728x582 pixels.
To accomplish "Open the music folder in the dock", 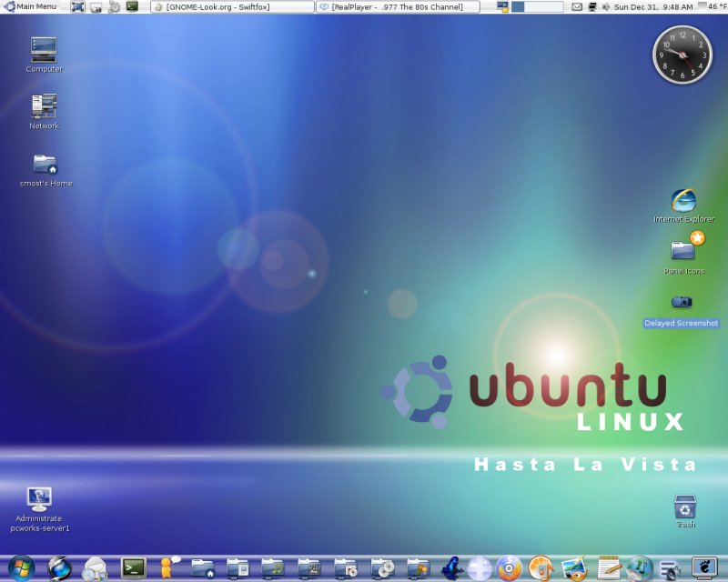I will click(x=272, y=568).
